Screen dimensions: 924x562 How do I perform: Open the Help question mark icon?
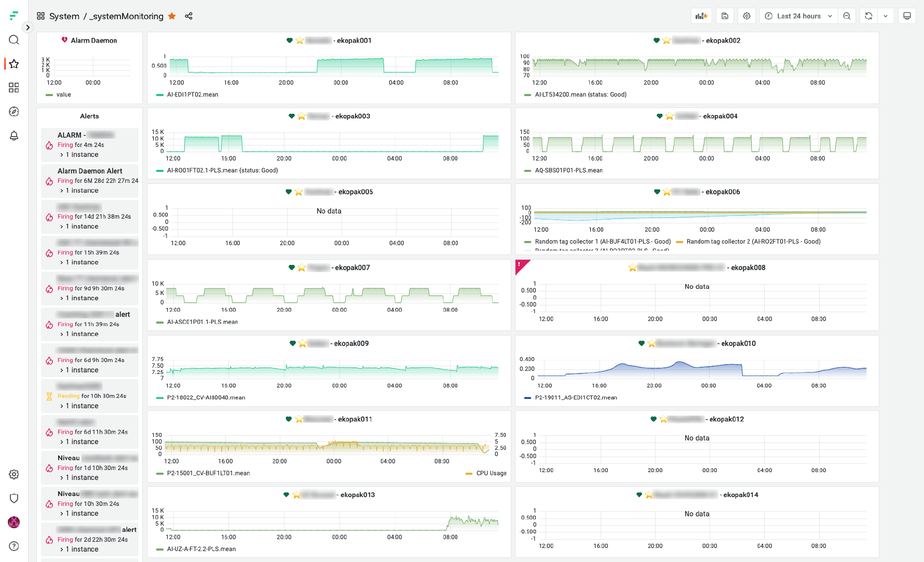tap(14, 546)
